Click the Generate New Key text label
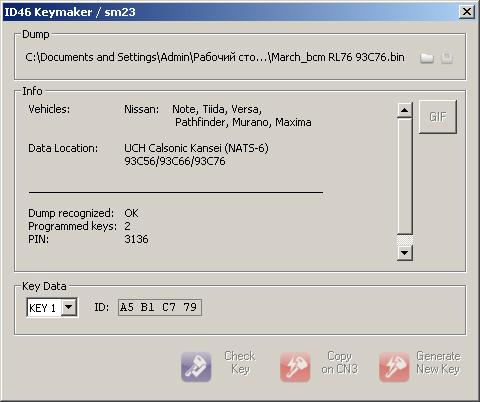The height and width of the screenshot is (402, 480). click(x=438, y=363)
